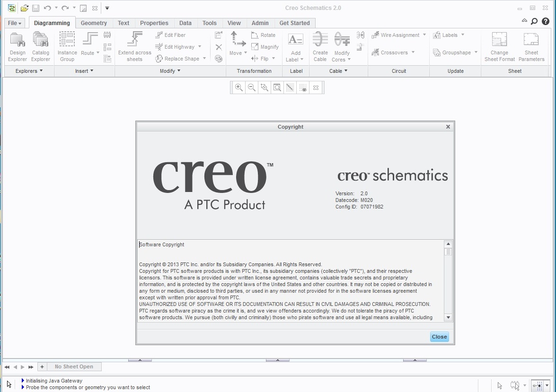Click the add sheet plus button
The image size is (556, 392).
point(42,367)
